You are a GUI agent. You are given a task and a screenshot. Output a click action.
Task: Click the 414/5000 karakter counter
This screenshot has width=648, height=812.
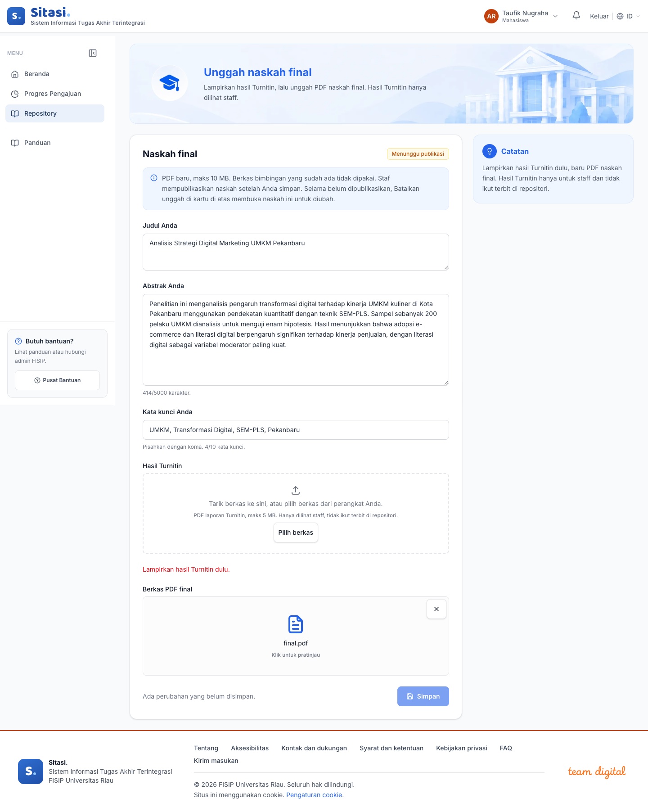(166, 393)
